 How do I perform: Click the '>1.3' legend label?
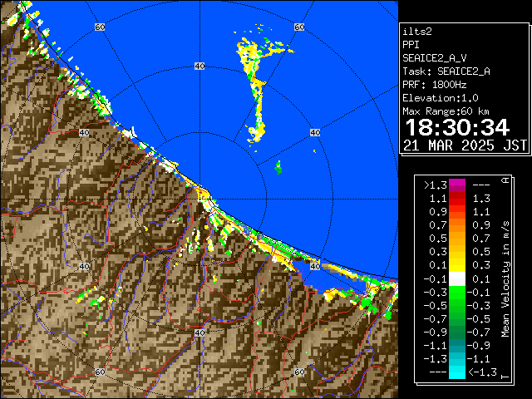(x=436, y=185)
